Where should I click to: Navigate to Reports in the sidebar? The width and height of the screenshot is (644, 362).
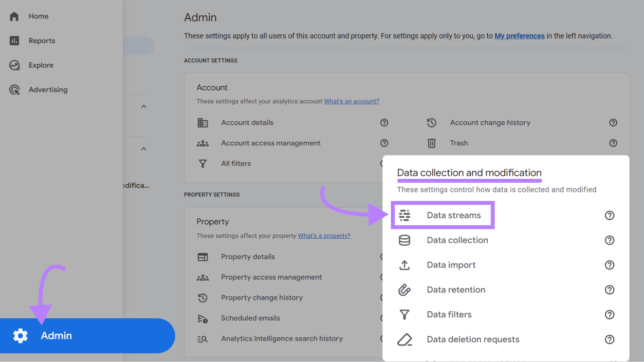(x=41, y=40)
